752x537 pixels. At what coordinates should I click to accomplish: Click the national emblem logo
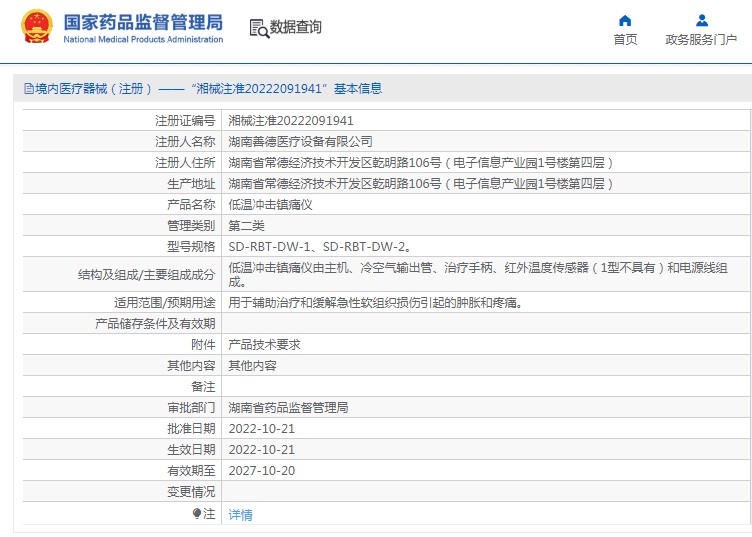coord(37,26)
